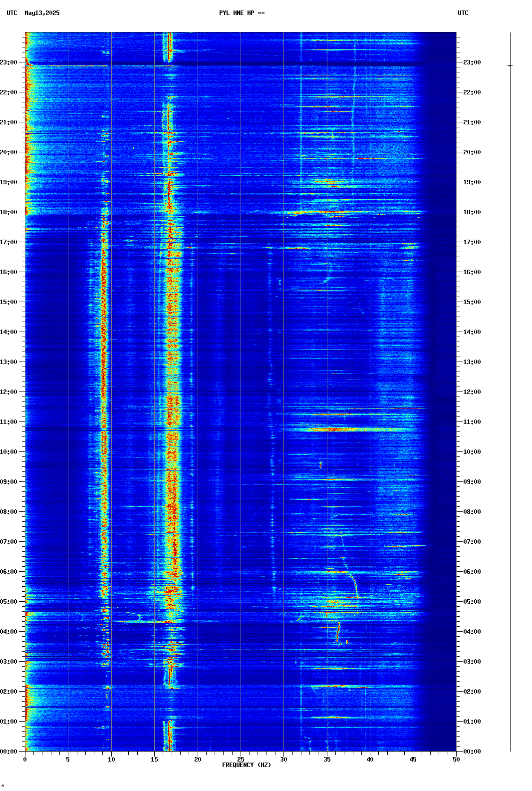Click 00:00 on the right time axis
The width and height of the screenshot is (532, 791).
pyautogui.click(x=472, y=752)
